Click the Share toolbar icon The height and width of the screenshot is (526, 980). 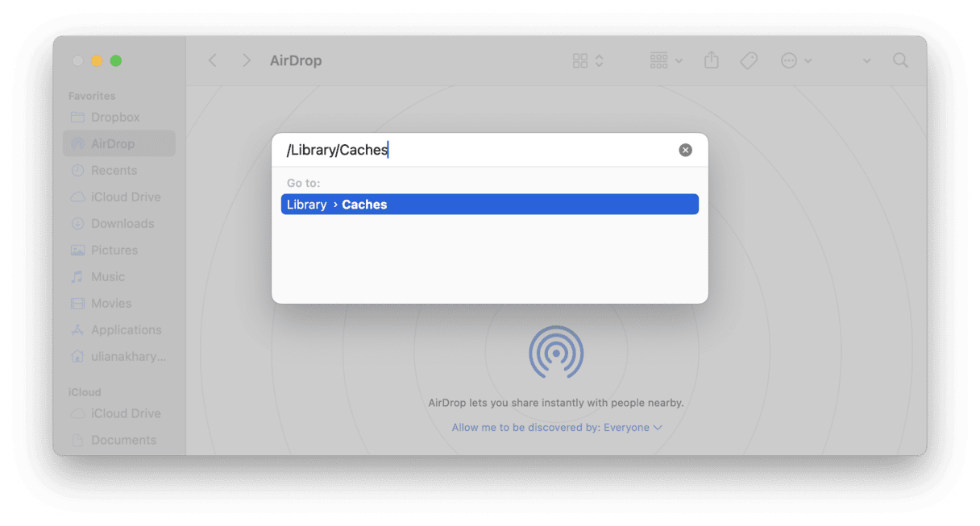point(711,60)
